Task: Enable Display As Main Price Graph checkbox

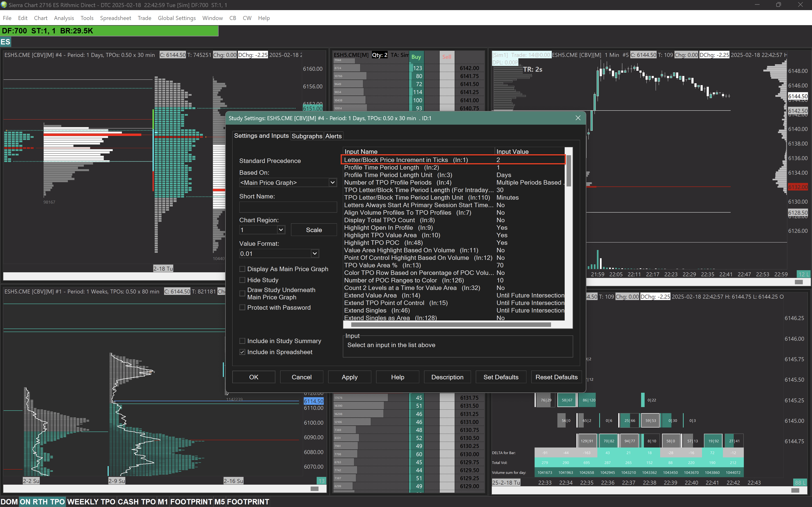Action: click(242, 269)
